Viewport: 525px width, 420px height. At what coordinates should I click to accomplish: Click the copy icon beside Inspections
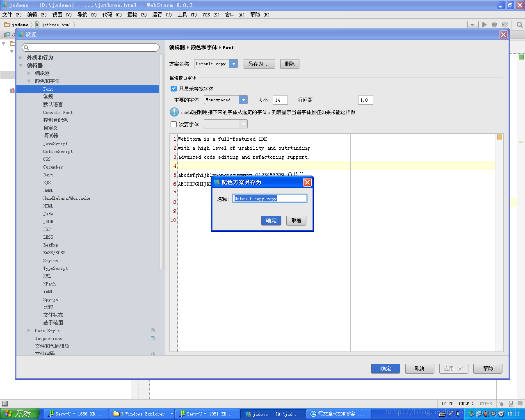(153, 338)
